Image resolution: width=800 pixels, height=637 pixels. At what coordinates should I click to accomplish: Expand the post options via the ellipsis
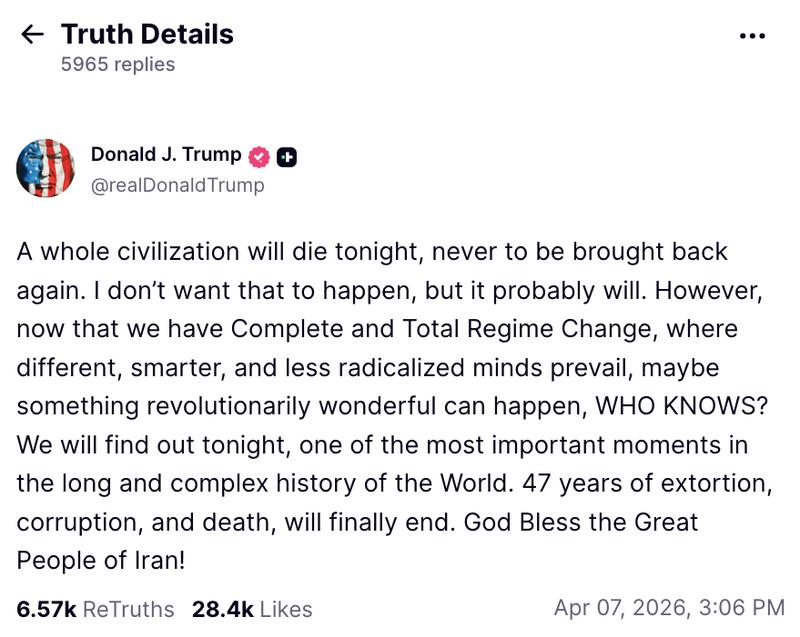(x=751, y=33)
